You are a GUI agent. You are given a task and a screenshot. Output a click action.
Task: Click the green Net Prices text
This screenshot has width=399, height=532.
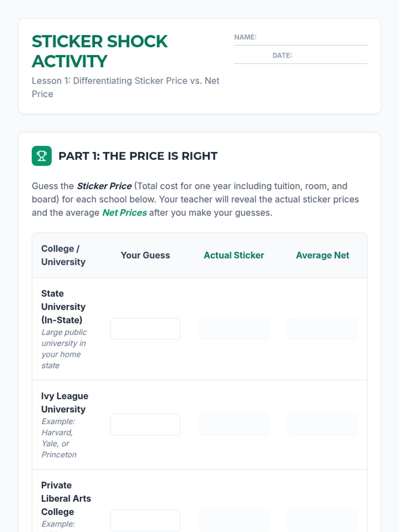pyautogui.click(x=125, y=213)
